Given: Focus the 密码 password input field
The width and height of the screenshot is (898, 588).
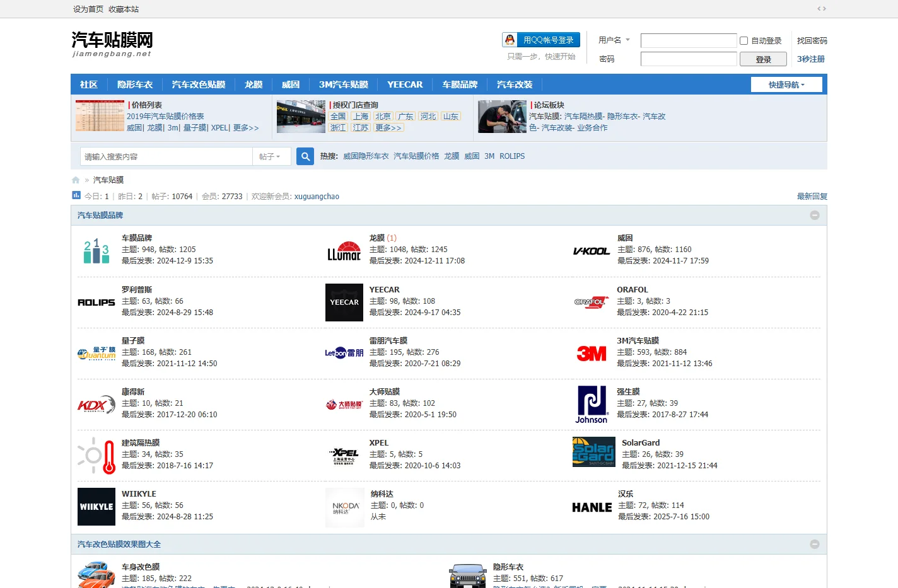Looking at the screenshot, I should click(x=689, y=59).
